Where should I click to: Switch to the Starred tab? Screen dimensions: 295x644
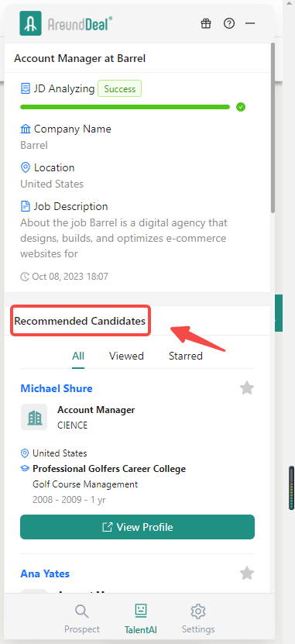point(186,356)
